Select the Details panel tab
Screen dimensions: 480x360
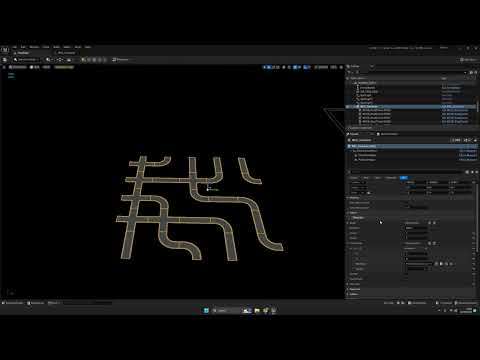(x=354, y=134)
